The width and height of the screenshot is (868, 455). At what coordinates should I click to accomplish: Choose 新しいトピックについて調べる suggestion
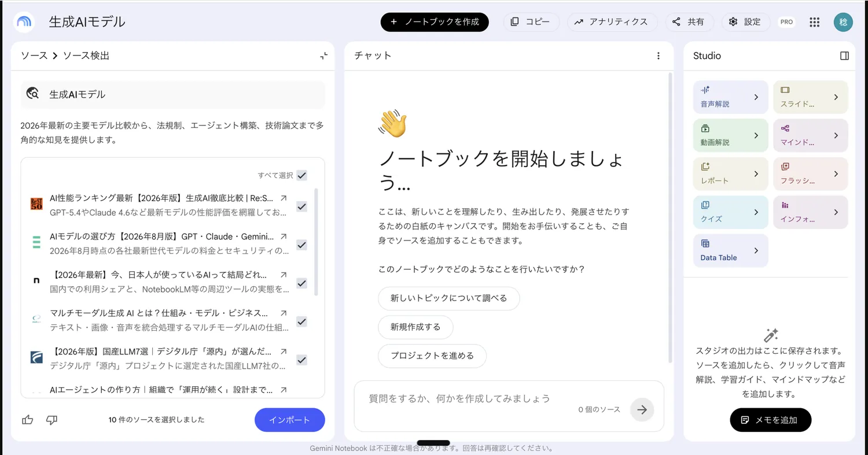[448, 298]
